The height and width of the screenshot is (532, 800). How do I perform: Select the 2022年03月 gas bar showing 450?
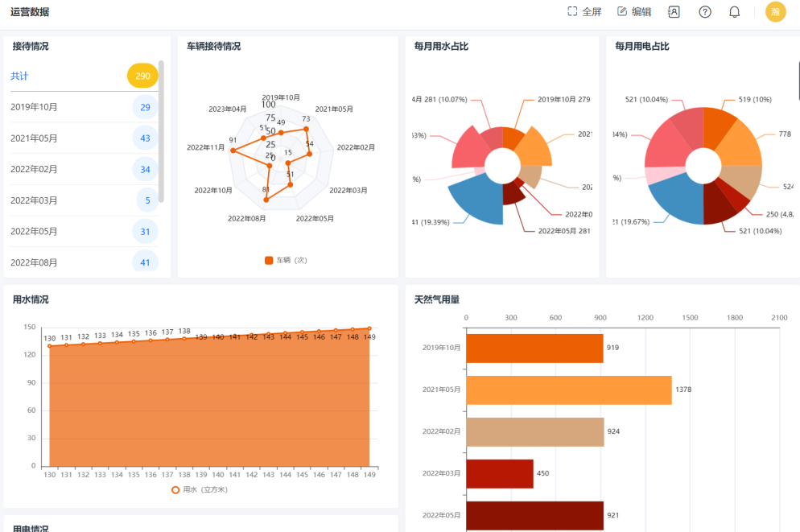click(499, 473)
